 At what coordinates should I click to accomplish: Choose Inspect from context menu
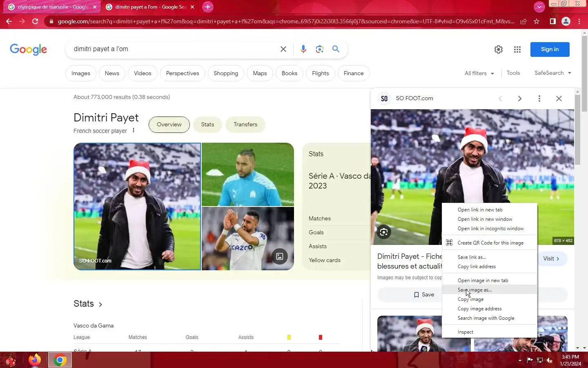490,332
